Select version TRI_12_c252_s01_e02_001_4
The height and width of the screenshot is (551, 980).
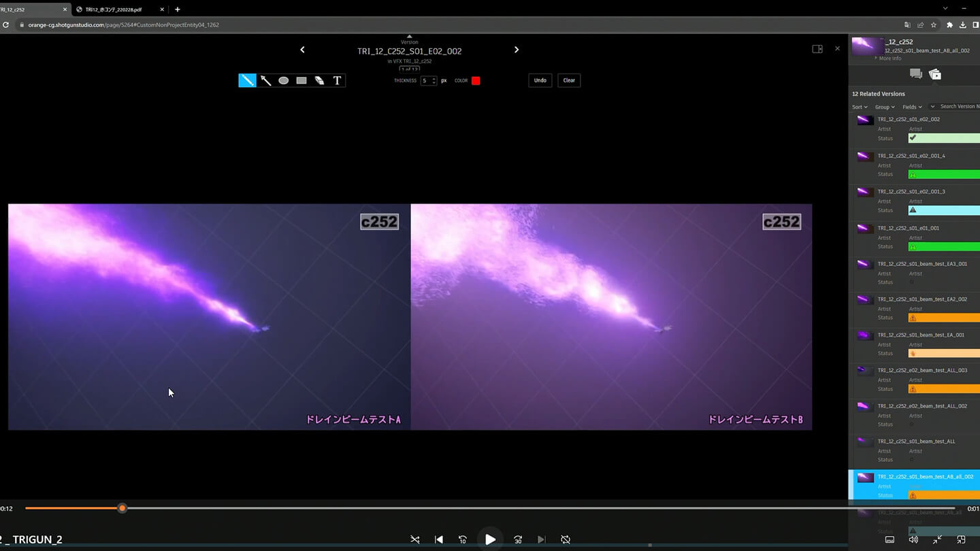click(911, 156)
